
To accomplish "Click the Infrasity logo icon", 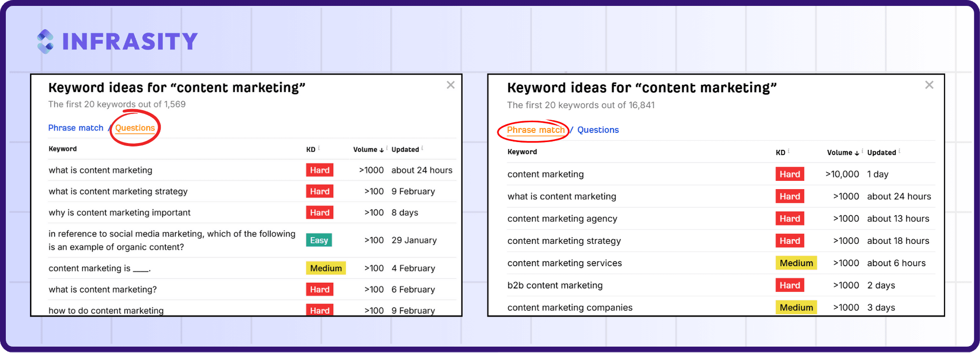I will tap(46, 42).
